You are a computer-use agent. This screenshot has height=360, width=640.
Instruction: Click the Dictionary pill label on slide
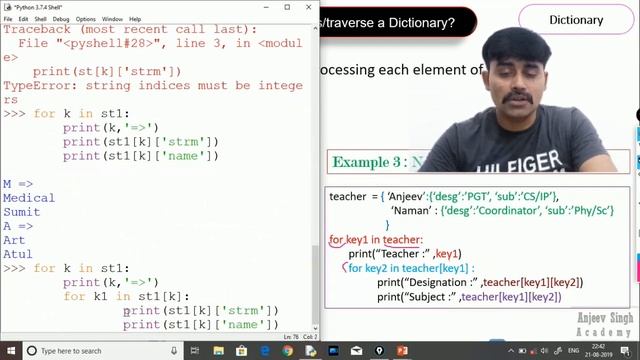pyautogui.click(x=576, y=20)
